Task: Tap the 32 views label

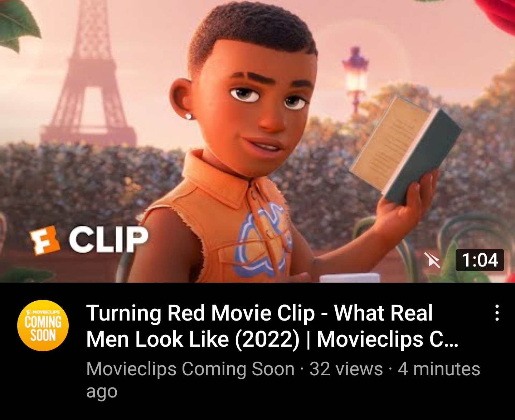Action: (x=346, y=369)
